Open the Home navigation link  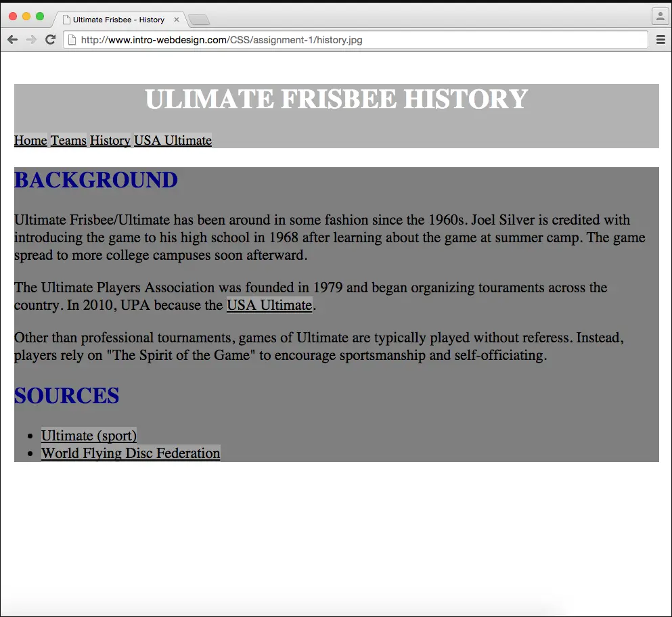click(x=30, y=140)
